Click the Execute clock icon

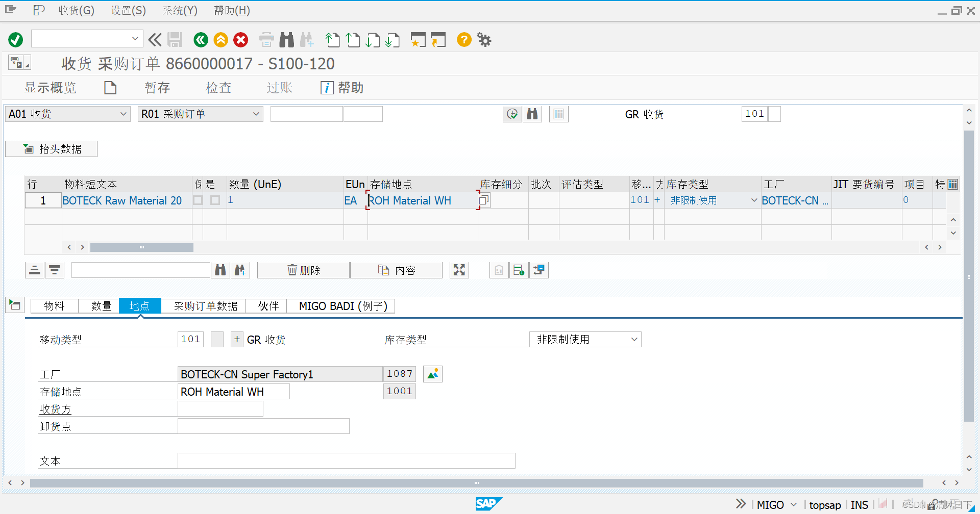[512, 114]
